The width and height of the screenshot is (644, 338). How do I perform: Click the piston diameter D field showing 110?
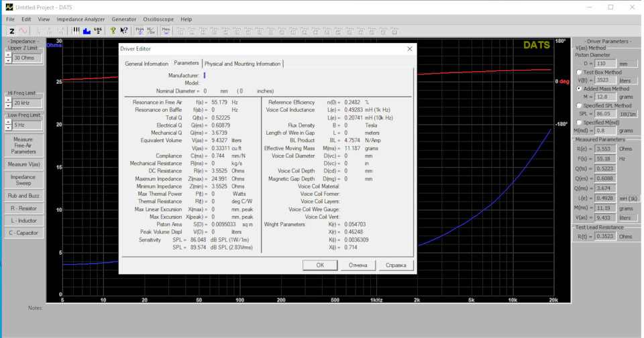[605, 64]
